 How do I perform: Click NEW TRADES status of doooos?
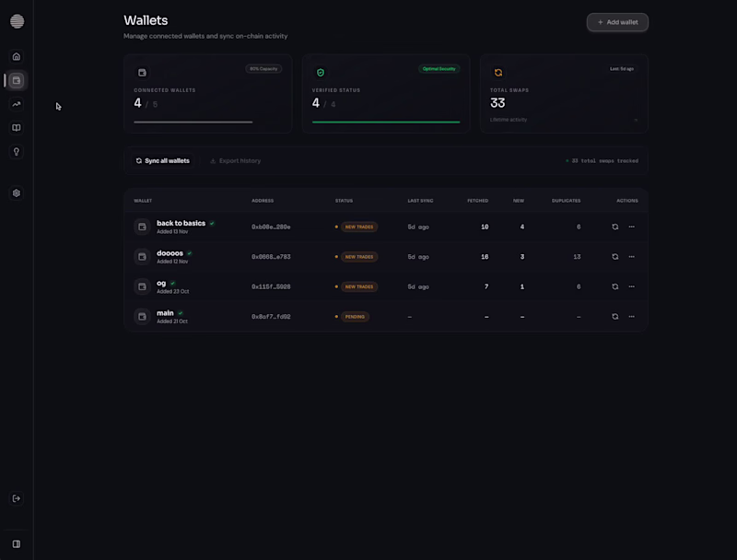click(359, 257)
